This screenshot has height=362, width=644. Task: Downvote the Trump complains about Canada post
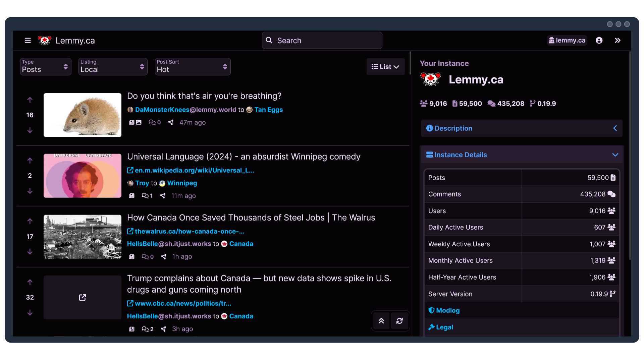click(30, 313)
